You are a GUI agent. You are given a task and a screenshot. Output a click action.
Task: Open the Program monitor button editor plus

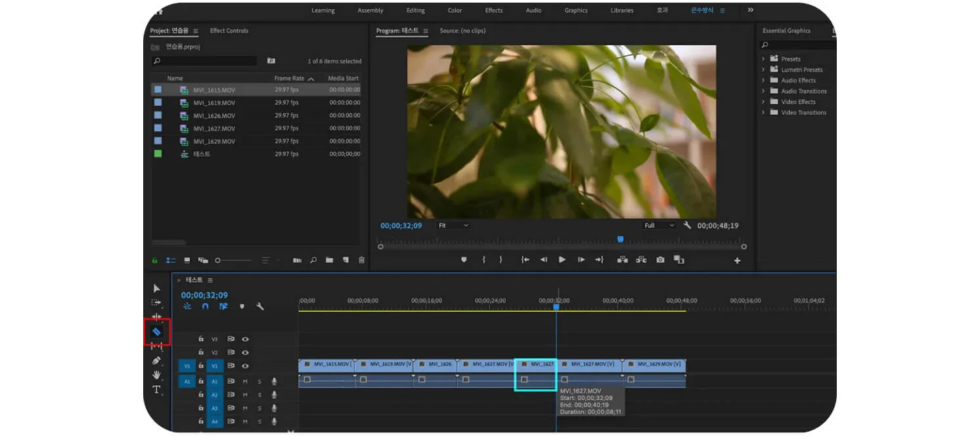[737, 260]
